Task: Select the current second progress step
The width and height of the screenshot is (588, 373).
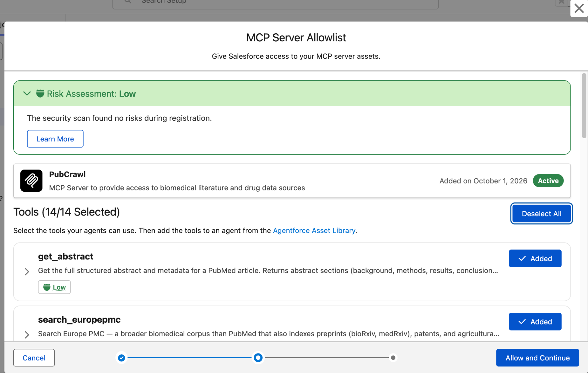Action: pos(258,358)
